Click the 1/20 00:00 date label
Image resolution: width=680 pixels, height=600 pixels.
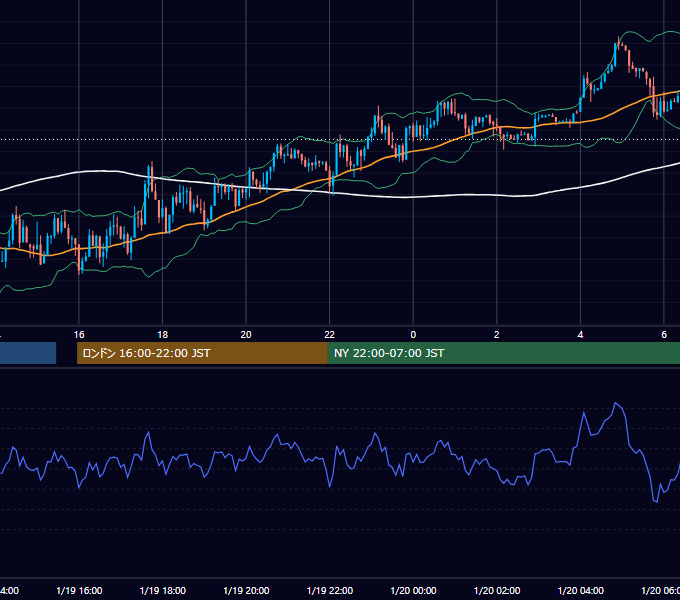point(413,590)
